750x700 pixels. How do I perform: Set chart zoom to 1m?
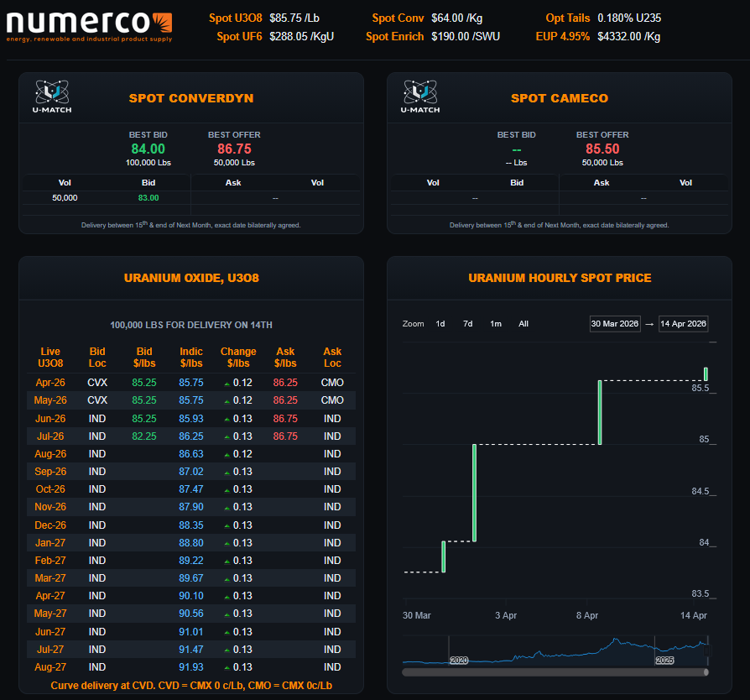pos(496,324)
